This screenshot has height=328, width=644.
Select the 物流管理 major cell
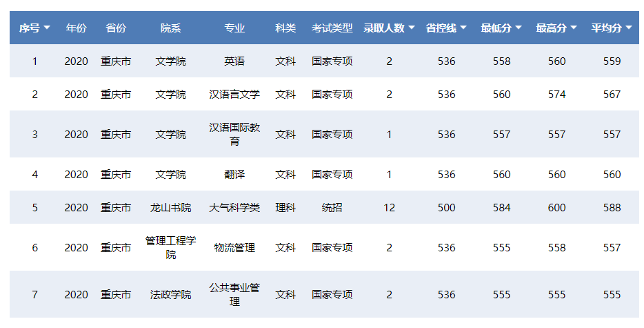[x=234, y=248]
